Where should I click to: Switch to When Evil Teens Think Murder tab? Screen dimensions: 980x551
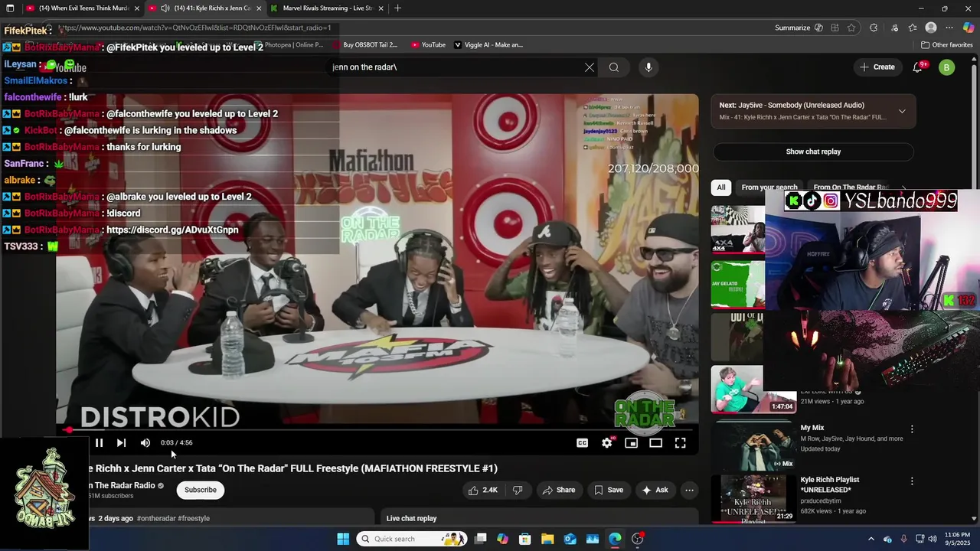tap(84, 8)
